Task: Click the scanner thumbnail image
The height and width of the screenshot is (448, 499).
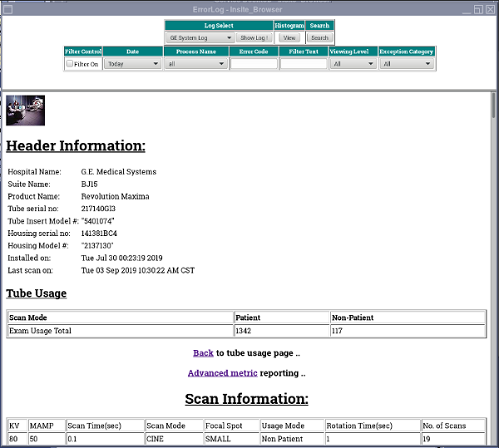Action: point(25,111)
